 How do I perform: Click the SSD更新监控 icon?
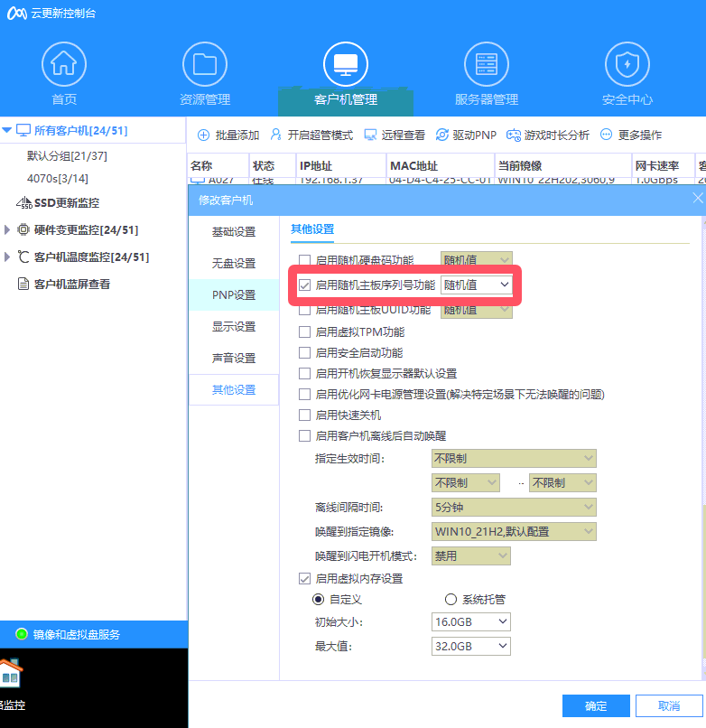coord(24,203)
